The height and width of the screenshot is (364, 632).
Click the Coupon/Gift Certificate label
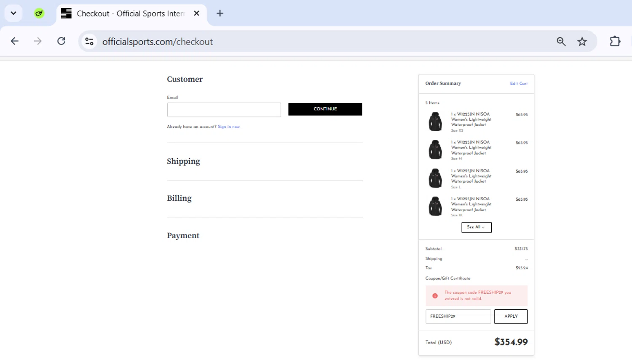coord(447,279)
